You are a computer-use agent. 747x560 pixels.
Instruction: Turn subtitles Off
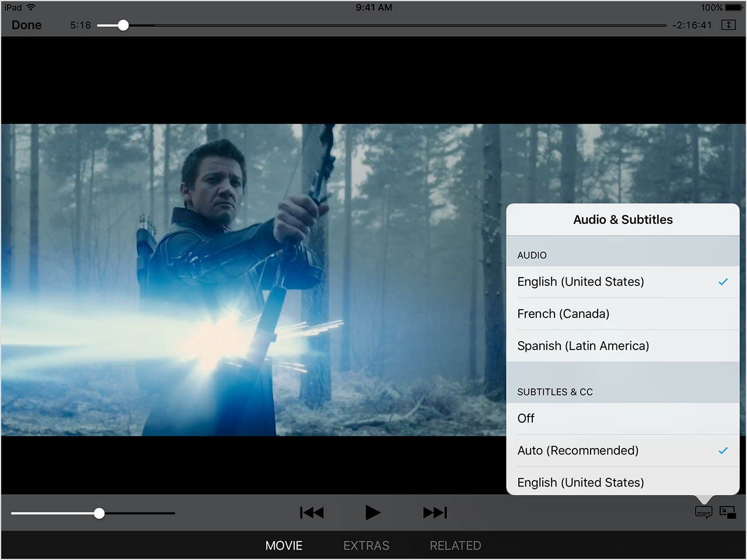pos(623,418)
